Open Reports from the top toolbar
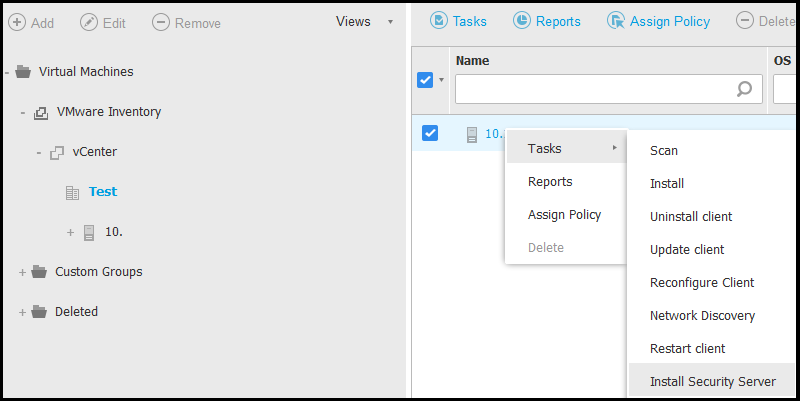The width and height of the screenshot is (800, 401). click(549, 21)
